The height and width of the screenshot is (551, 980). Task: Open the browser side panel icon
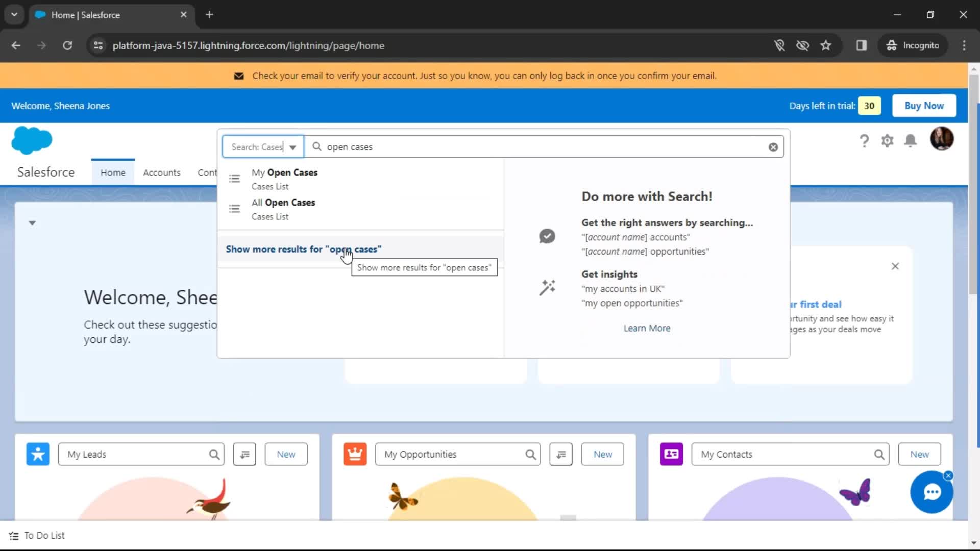pyautogui.click(x=862, y=45)
